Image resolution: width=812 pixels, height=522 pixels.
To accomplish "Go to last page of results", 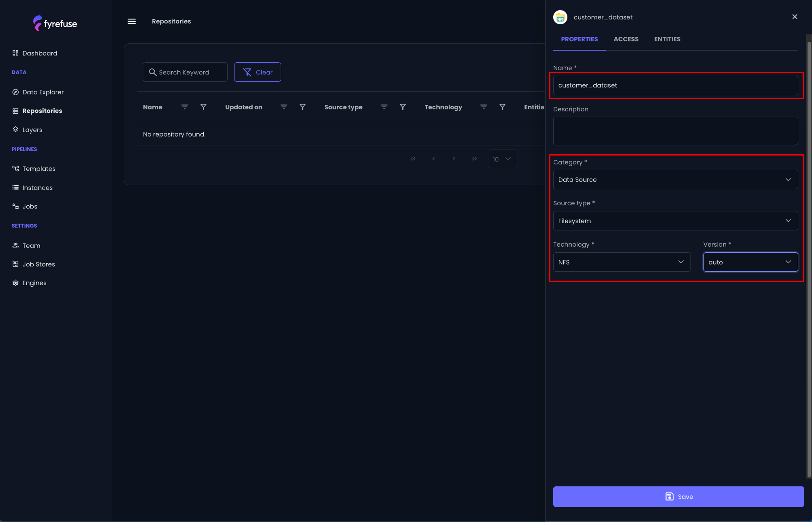I will [475, 159].
